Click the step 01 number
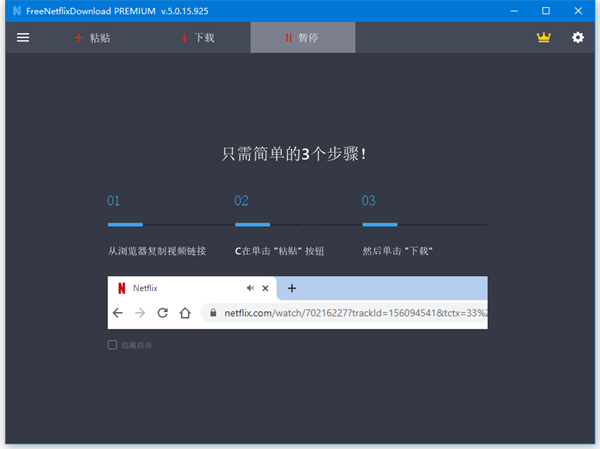 point(113,201)
